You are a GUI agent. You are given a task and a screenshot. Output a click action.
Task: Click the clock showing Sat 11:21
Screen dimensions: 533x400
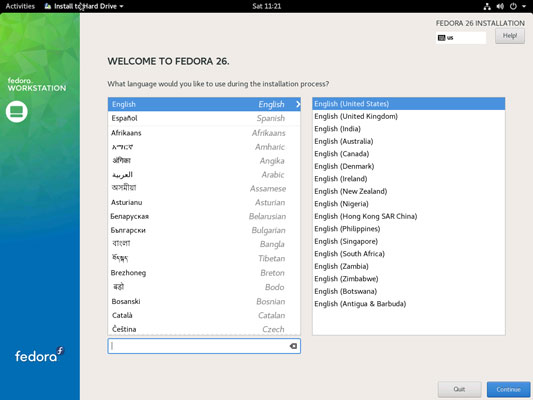tap(266, 6)
